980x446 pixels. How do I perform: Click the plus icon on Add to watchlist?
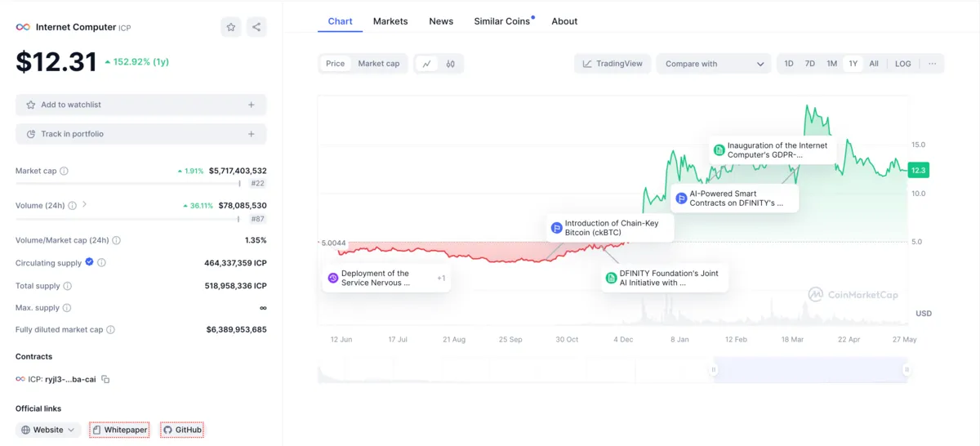(252, 105)
